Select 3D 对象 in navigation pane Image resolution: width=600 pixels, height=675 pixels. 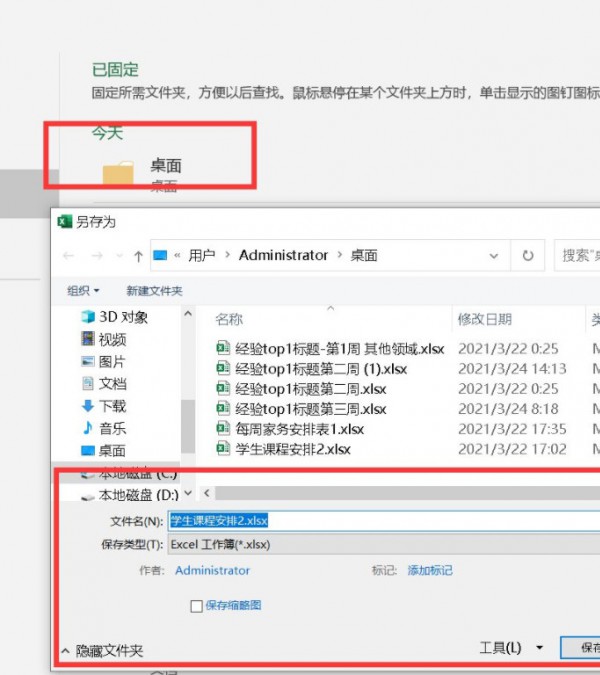[x=114, y=317]
